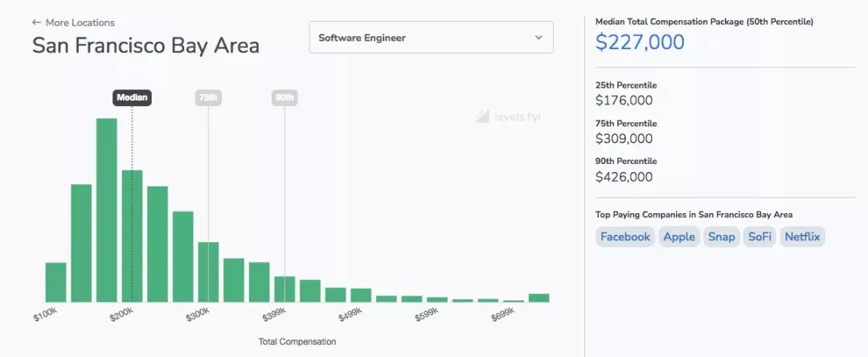Open the SoFi company tag

click(x=759, y=236)
